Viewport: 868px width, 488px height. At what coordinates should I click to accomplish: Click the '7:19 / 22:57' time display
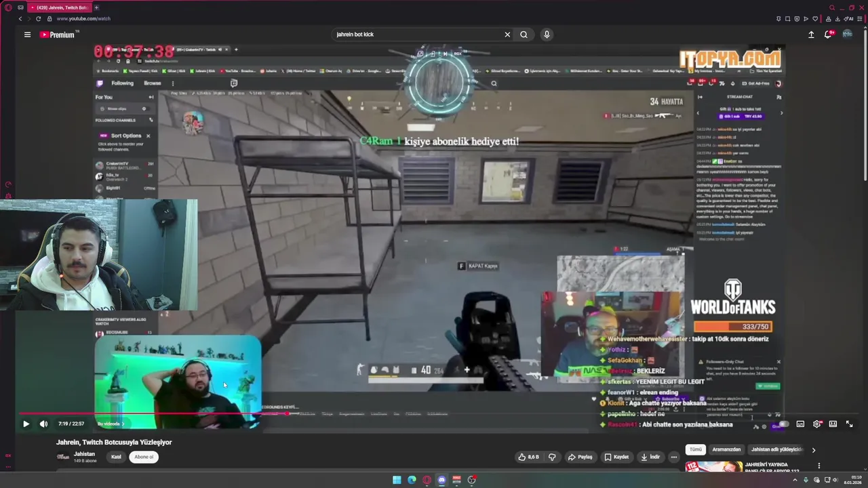click(71, 424)
